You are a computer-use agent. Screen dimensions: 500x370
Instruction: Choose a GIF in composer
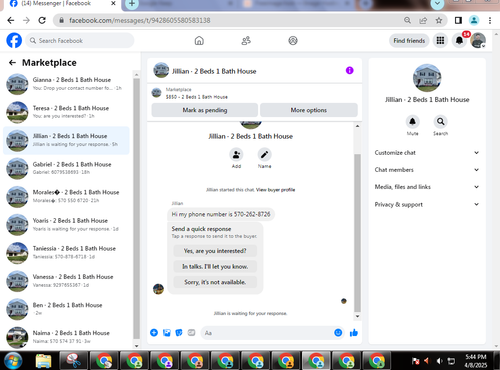[x=191, y=333]
